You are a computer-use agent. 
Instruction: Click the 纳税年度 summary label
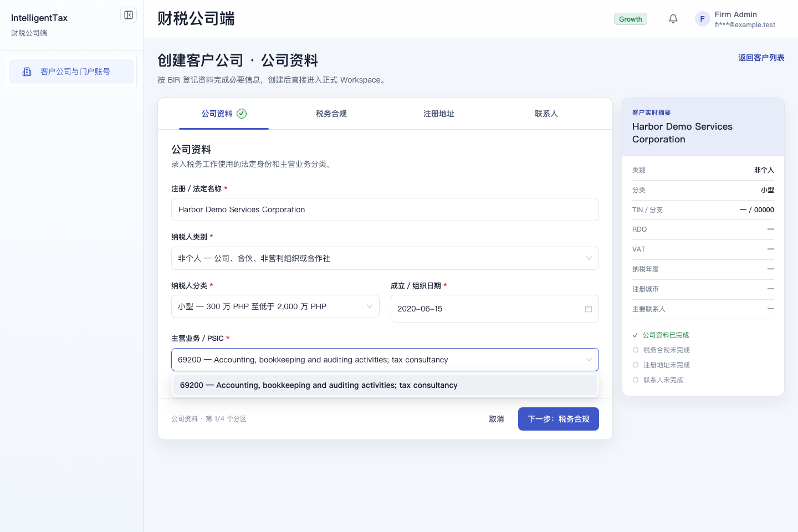(646, 269)
